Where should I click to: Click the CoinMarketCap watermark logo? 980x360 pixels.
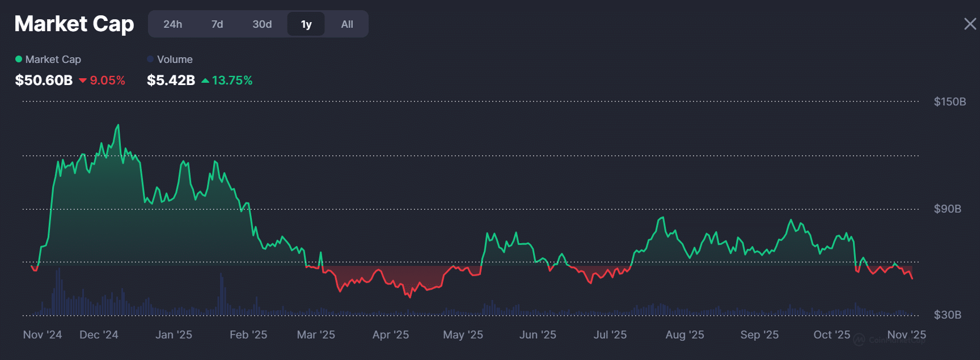(x=860, y=340)
